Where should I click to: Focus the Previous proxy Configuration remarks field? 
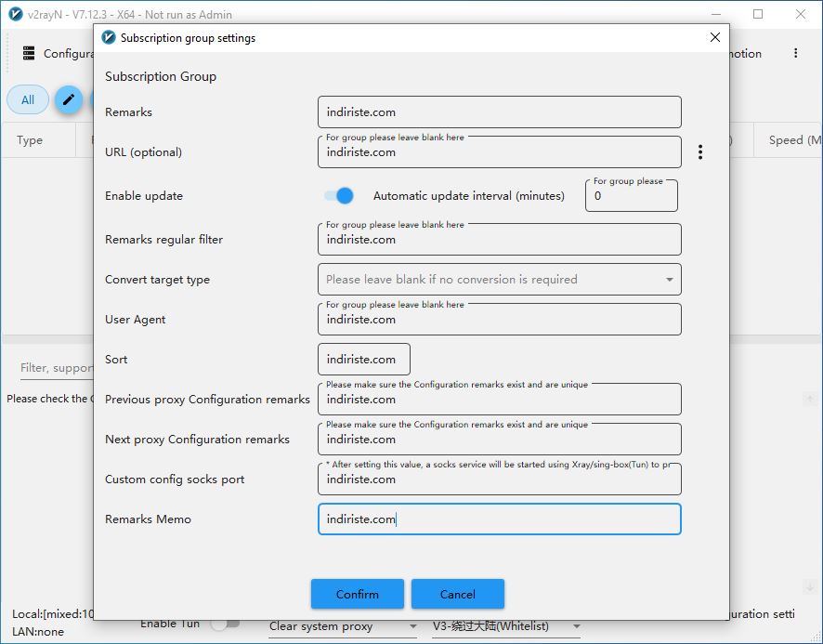pyautogui.click(x=499, y=400)
